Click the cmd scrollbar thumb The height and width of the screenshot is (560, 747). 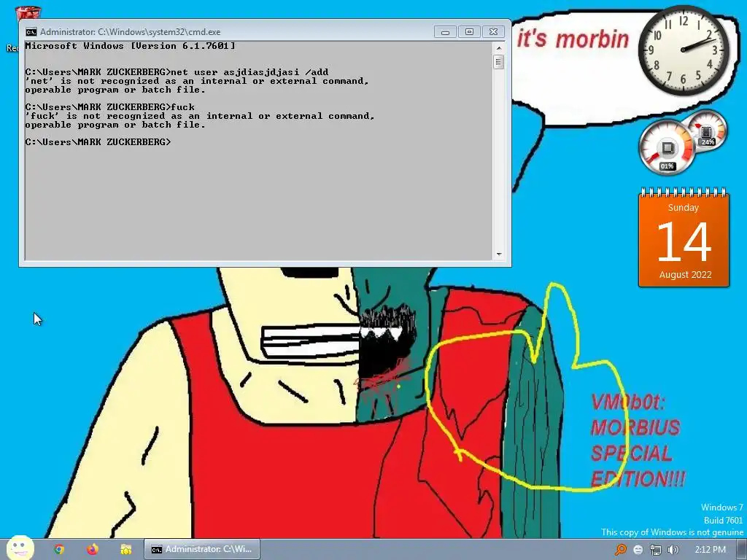pos(499,62)
